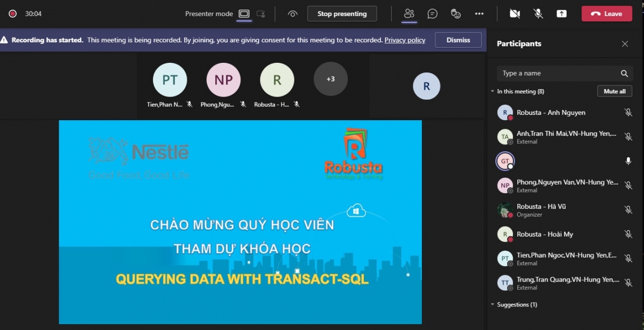Click the NP participant avatar tile
The height and width of the screenshot is (330, 644).
coord(223,80)
